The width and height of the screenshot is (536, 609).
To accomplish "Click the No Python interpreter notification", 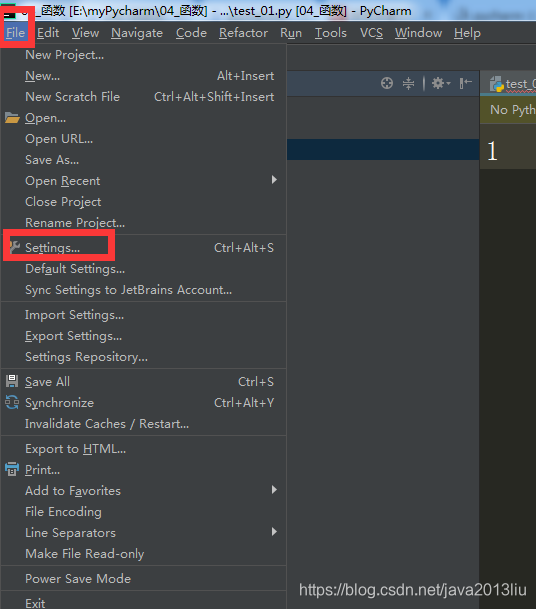I will (x=508, y=110).
